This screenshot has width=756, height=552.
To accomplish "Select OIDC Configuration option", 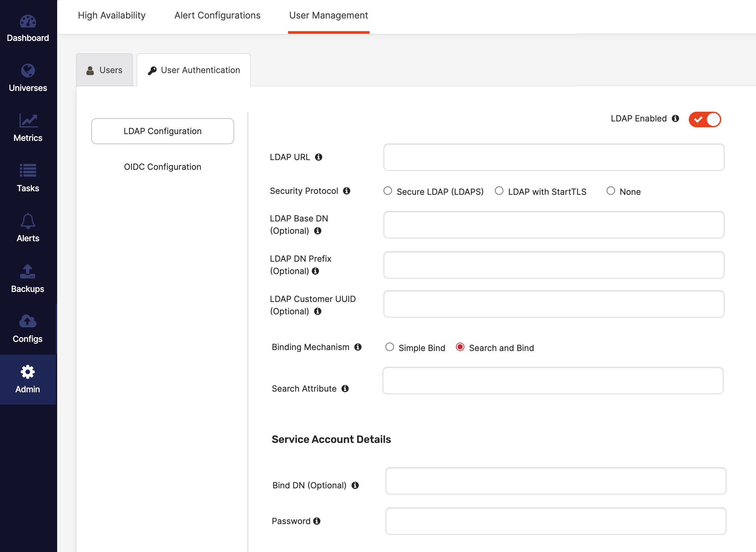I will tap(162, 167).
